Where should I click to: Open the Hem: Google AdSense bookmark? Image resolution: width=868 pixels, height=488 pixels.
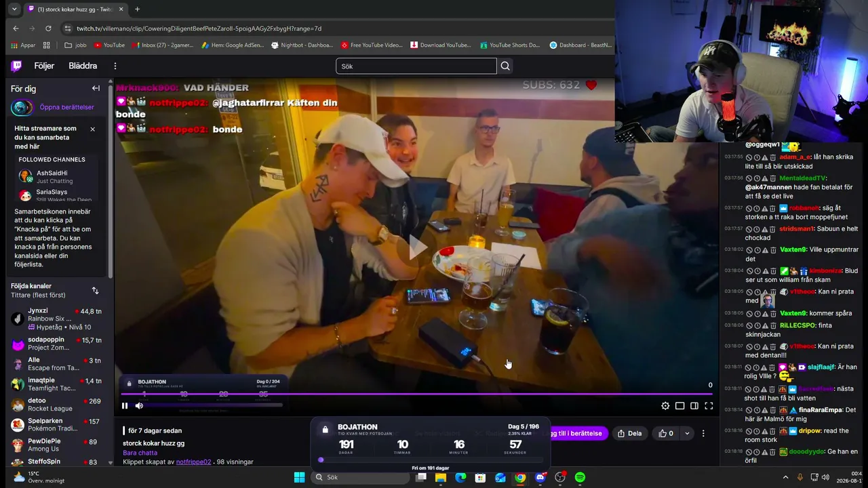[232, 45]
